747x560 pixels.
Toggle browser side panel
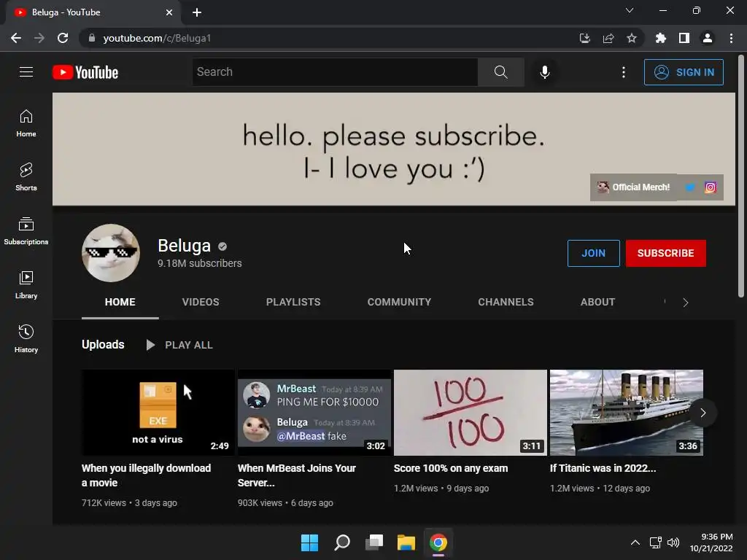click(x=684, y=38)
